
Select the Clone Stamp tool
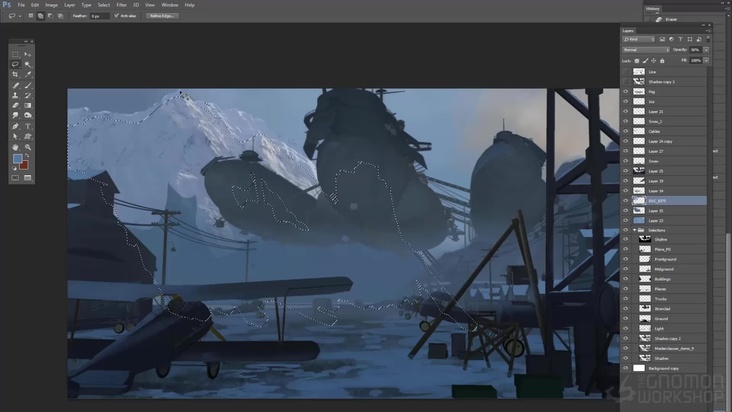15,95
